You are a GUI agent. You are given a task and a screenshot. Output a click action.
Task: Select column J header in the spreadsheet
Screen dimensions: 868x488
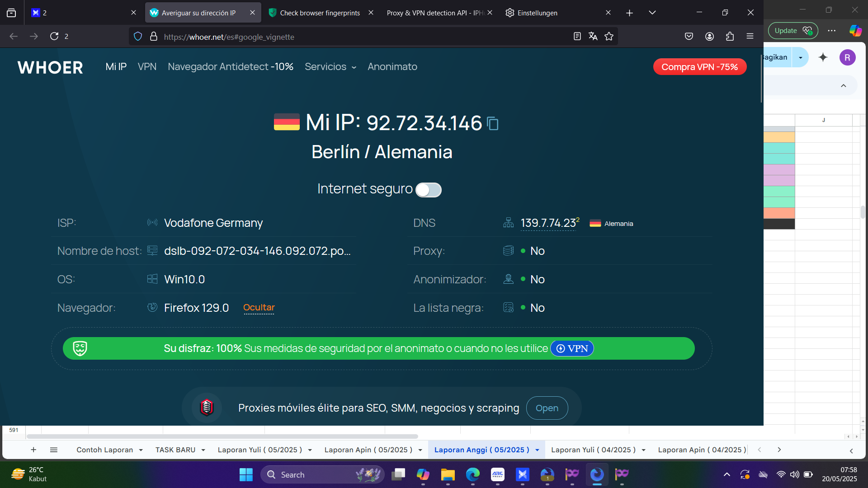point(824,120)
